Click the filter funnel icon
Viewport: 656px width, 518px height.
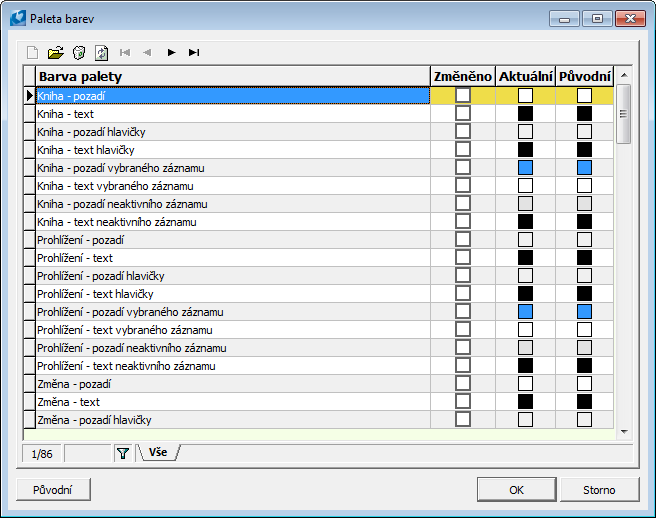[123, 453]
